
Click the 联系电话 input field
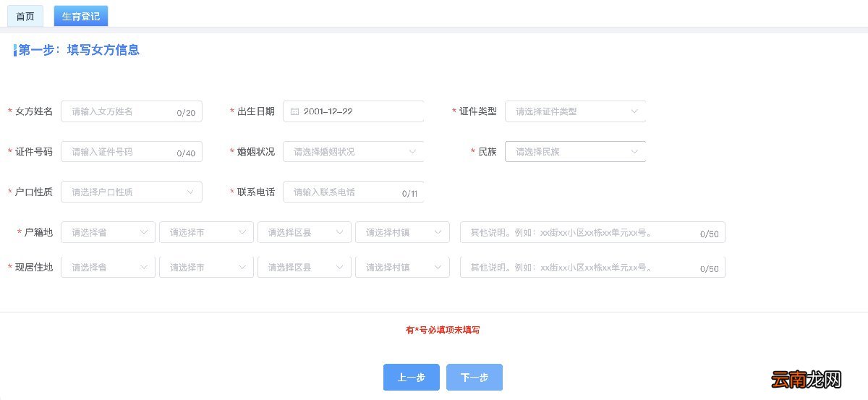tap(354, 192)
